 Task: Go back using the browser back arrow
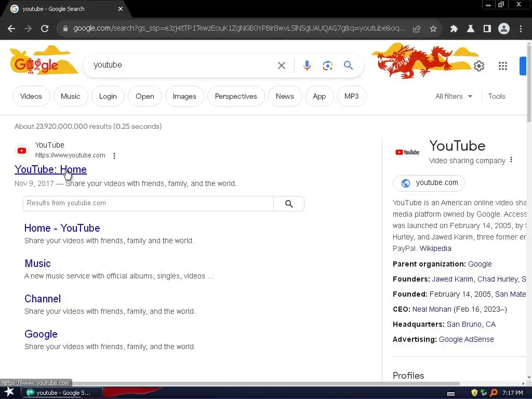11,29
